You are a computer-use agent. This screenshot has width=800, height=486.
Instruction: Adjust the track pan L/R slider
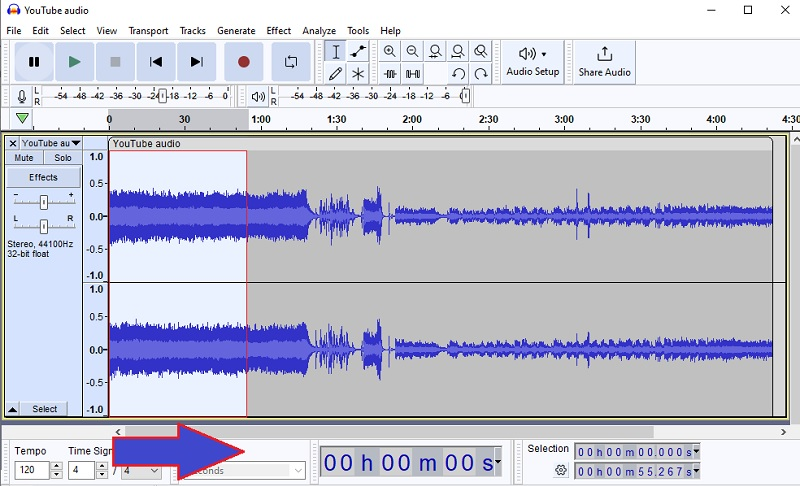pyautogui.click(x=44, y=225)
